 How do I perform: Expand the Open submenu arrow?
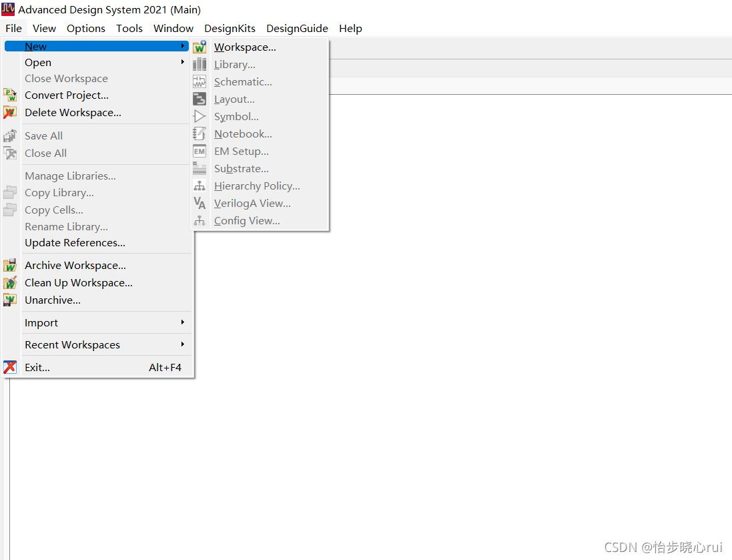(x=183, y=61)
